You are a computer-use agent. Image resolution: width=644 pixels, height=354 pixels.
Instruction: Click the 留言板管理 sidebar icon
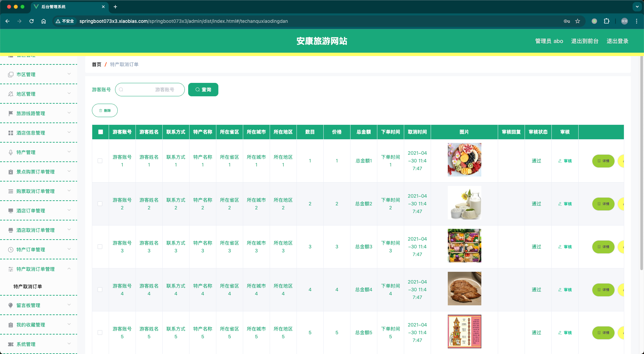pos(11,305)
